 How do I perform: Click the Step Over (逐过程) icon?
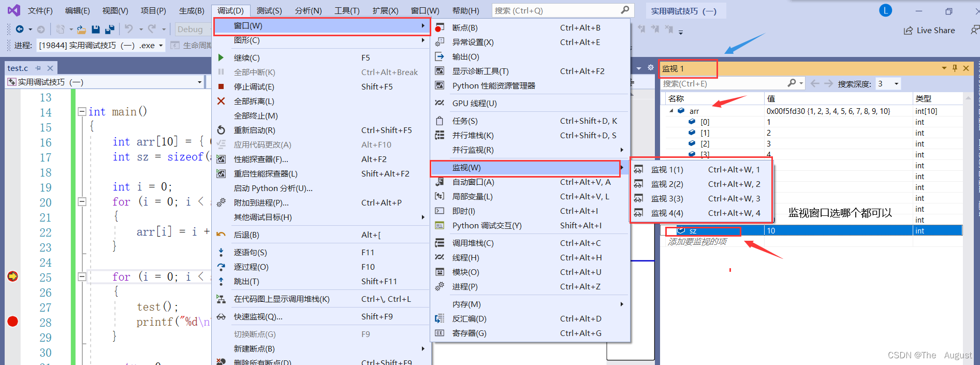click(221, 267)
